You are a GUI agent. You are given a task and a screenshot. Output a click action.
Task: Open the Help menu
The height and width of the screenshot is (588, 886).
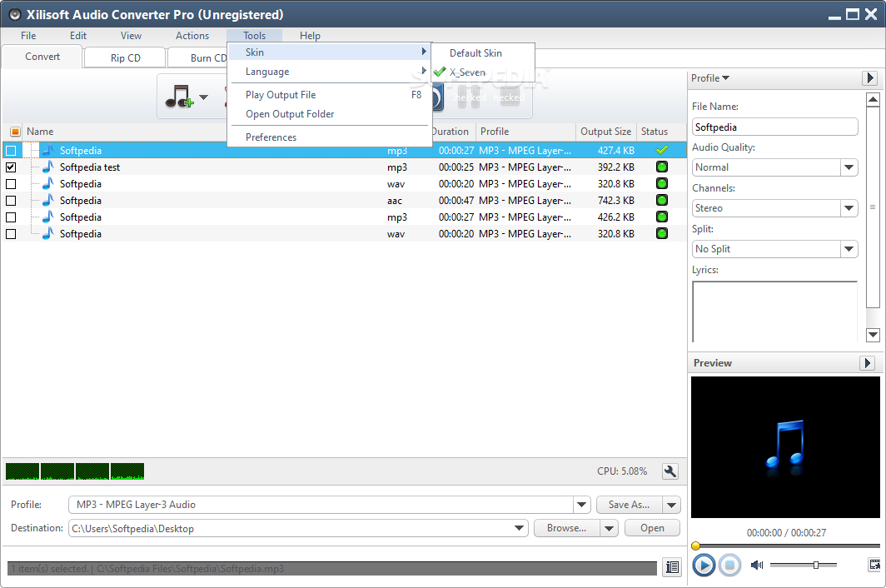coord(310,36)
